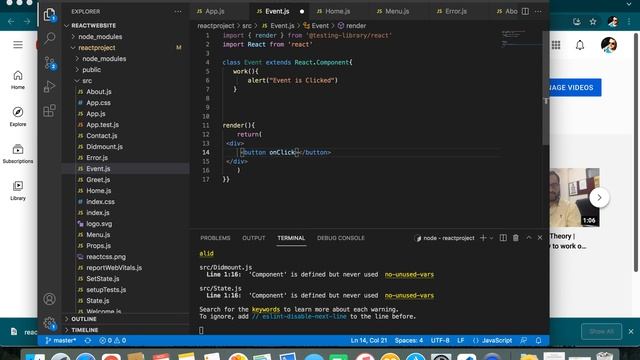Viewport: 640px width, 360px height.
Task: Click no-unused-vars link for Didmount.js warning
Action: [x=409, y=275]
